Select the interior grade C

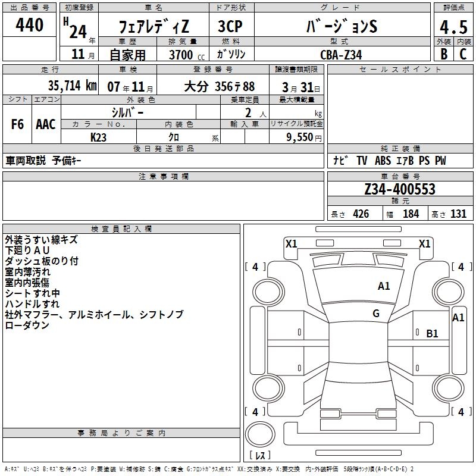[463, 54]
